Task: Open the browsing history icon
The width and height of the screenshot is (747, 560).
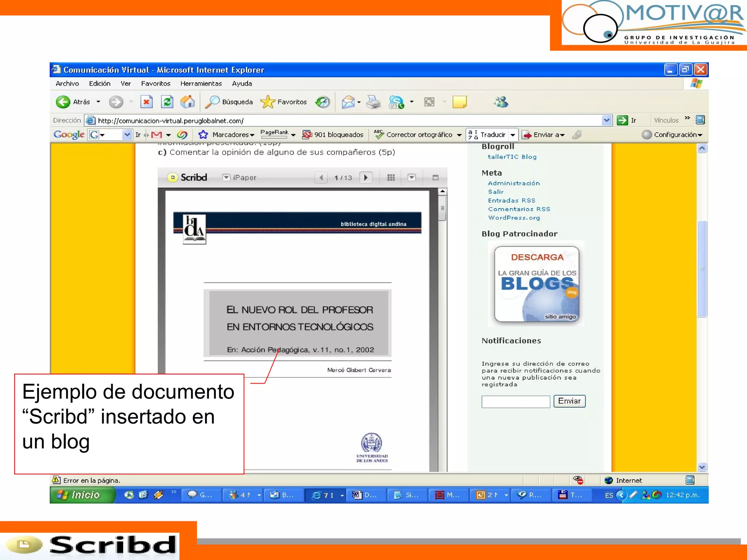Action: click(x=323, y=102)
